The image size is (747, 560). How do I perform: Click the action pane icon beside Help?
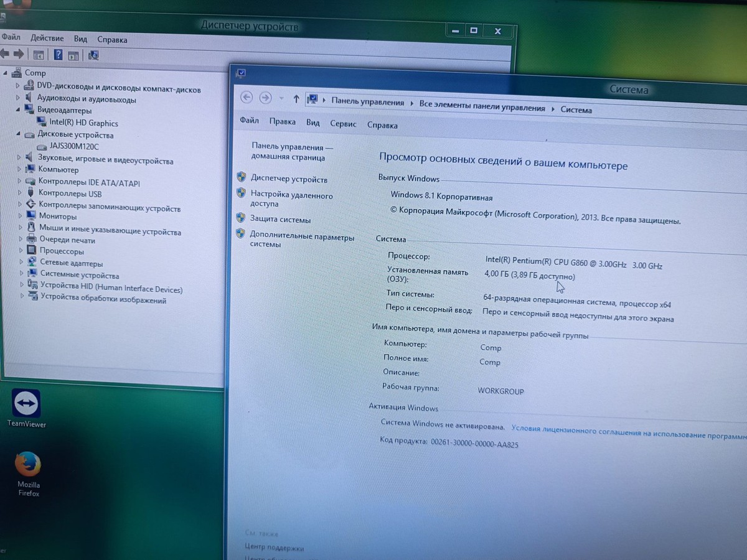[x=73, y=55]
